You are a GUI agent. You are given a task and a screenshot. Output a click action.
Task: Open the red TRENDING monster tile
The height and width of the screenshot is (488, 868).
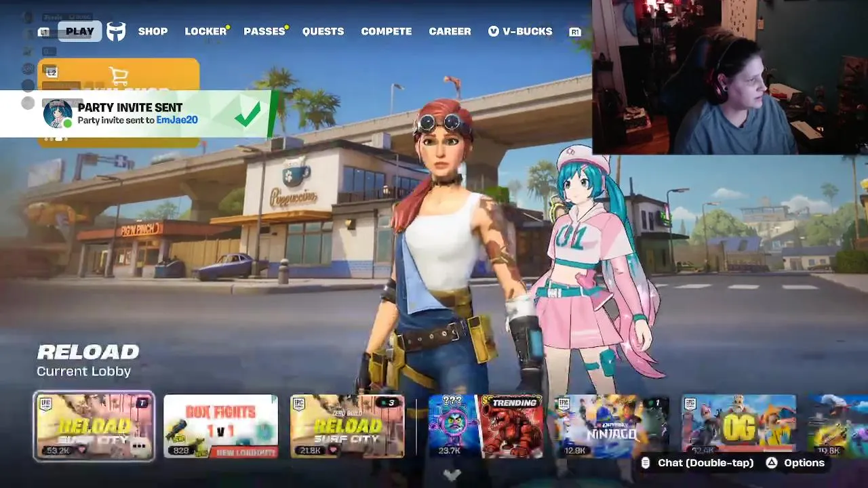point(512,426)
